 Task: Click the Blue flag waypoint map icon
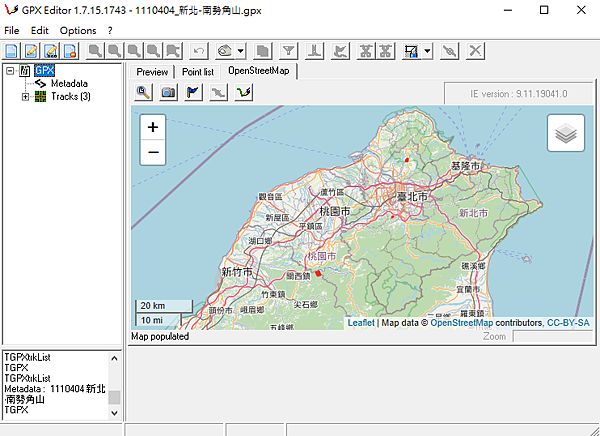[x=194, y=92]
